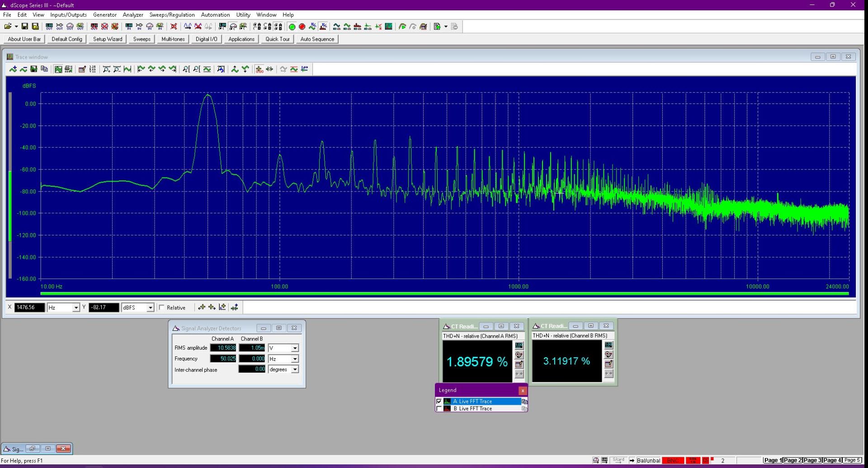Open the Sweeps/Regulation menu
This screenshot has height=468, width=868.
pyautogui.click(x=172, y=15)
